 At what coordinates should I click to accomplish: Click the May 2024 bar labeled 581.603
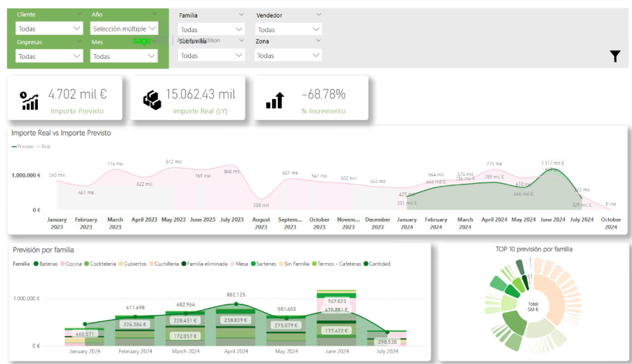pos(286,330)
